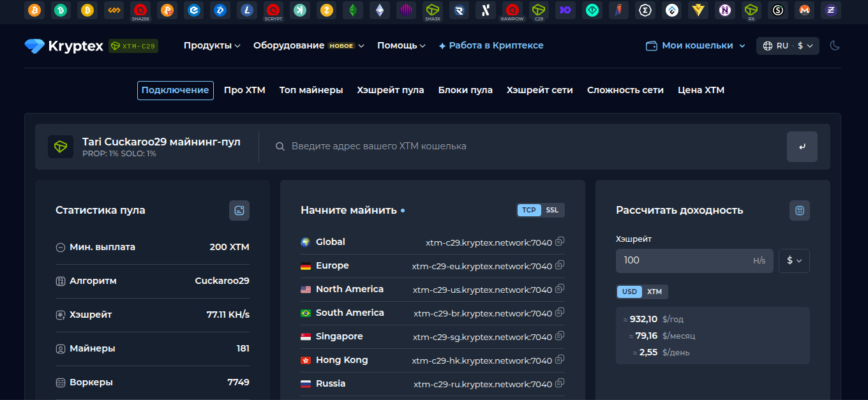Select the Zcash coin icon
The image size is (868, 400).
coord(326,10)
